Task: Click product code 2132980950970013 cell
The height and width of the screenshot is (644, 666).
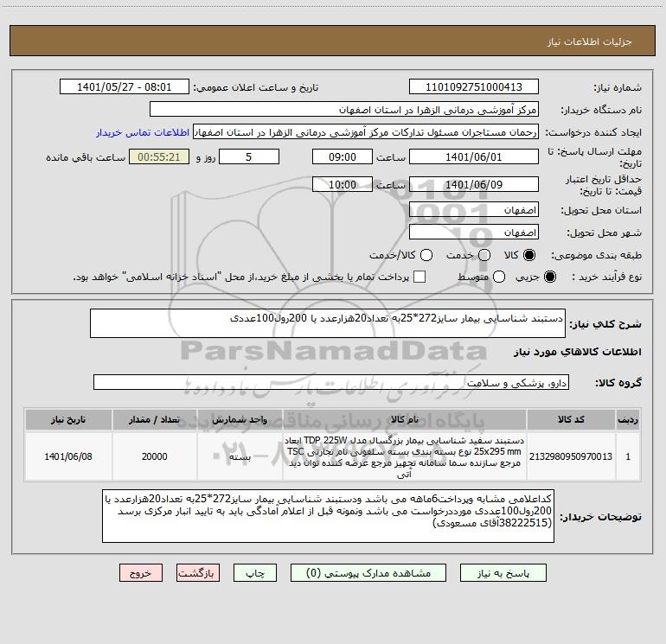Action: coord(571,456)
